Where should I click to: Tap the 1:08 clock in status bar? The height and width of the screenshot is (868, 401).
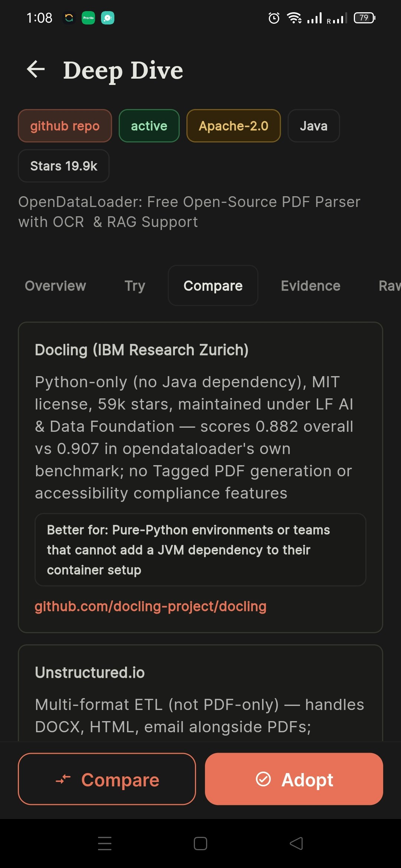39,18
